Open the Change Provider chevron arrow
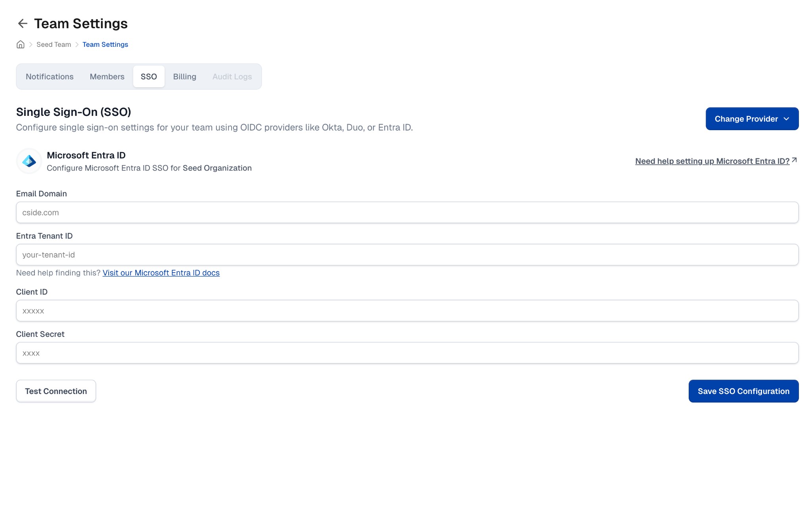Screen dimensions: 812x519 point(787,119)
